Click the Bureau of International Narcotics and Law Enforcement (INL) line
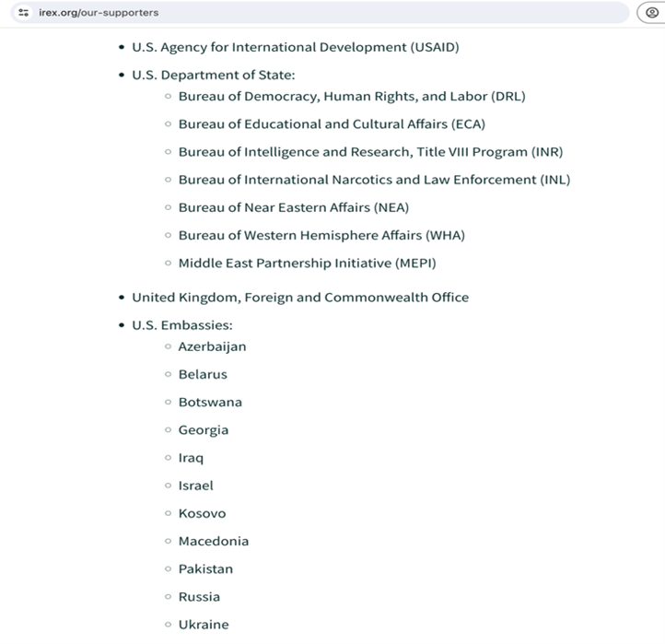The width and height of the screenshot is (665, 644). [x=375, y=180]
